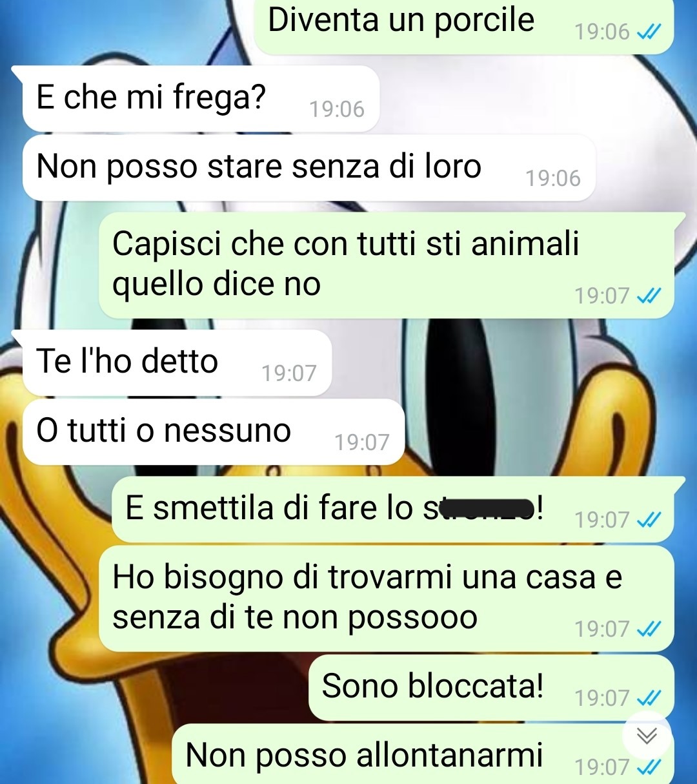This screenshot has width=697, height=784.
Task: Click read ticks on 'Capisci che con tutti' message
Action: [x=649, y=296]
